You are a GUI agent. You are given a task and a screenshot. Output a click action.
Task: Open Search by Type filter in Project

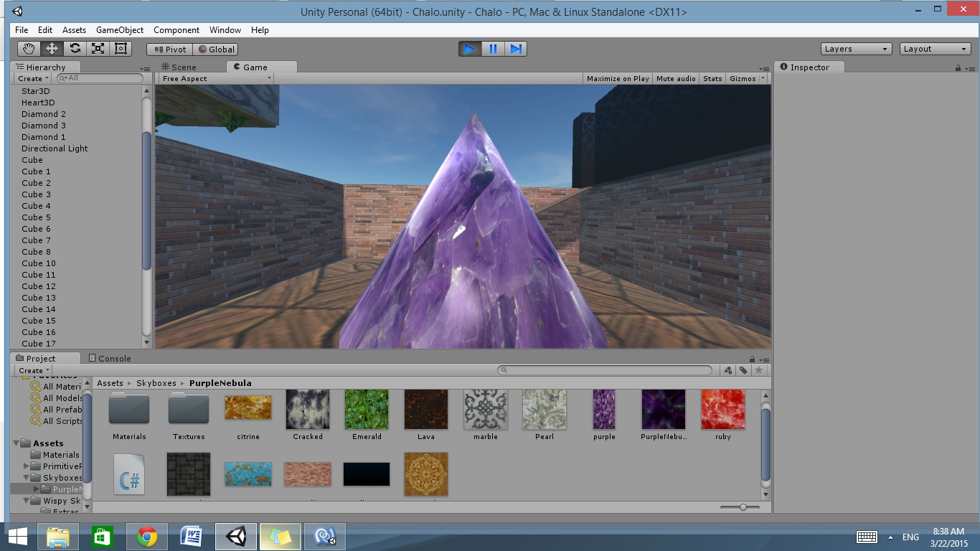point(728,370)
